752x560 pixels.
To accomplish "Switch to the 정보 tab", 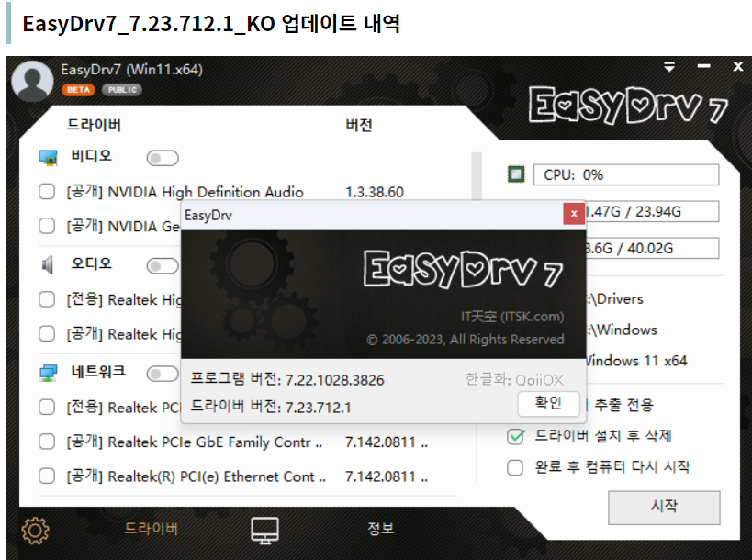I will 380,529.
